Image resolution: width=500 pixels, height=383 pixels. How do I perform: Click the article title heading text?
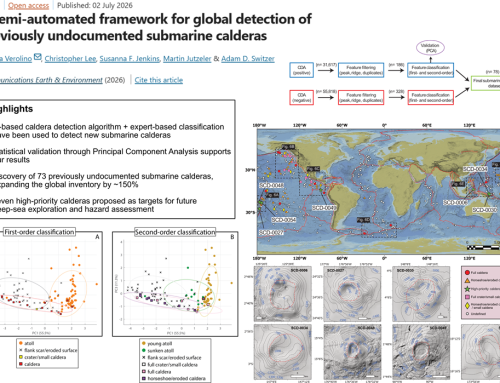pyautogui.click(x=156, y=27)
